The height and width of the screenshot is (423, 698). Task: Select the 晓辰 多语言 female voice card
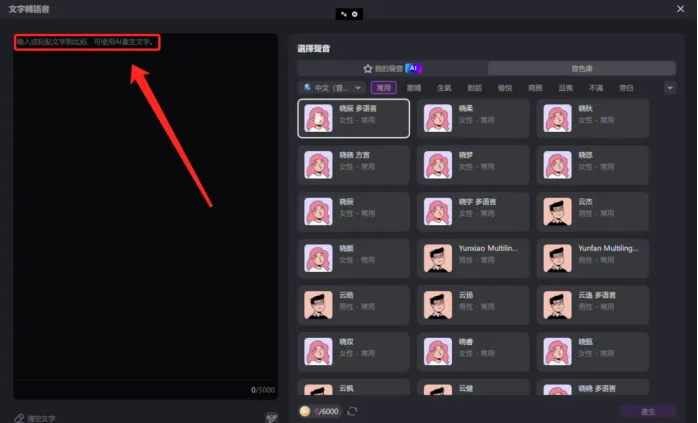(x=353, y=118)
